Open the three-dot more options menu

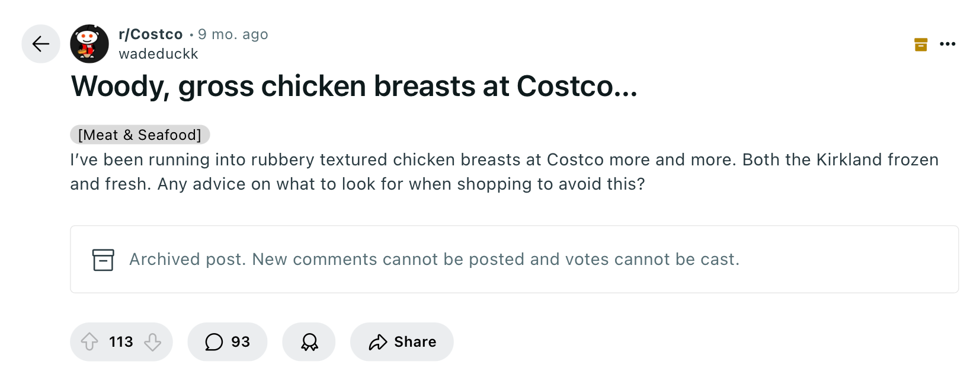click(947, 44)
